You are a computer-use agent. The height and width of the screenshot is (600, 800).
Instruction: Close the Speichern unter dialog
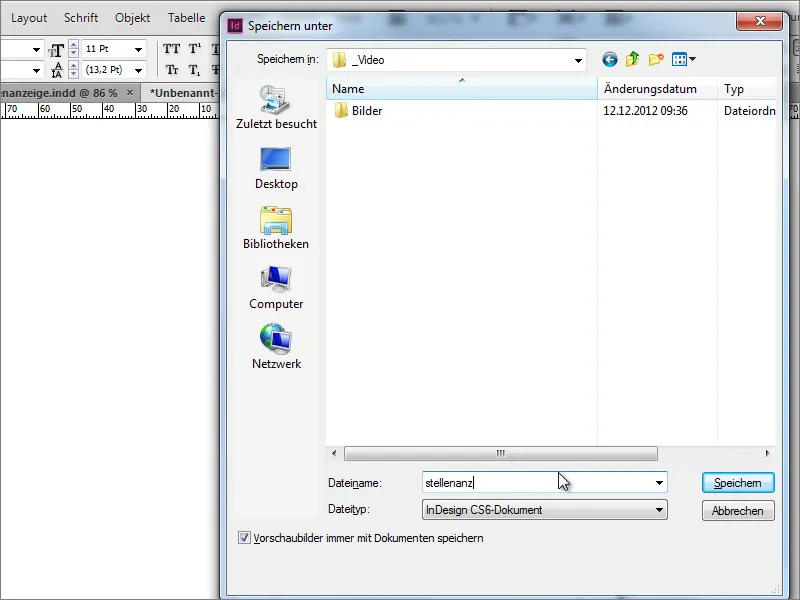pyautogui.click(x=760, y=21)
